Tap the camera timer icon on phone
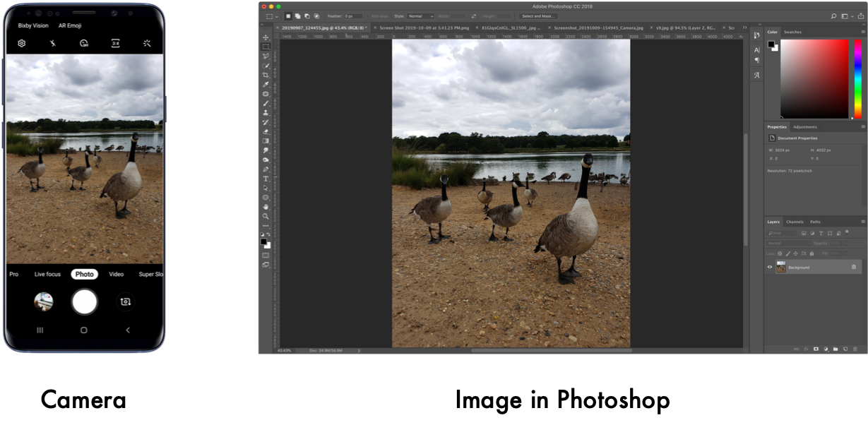The height and width of the screenshot is (425, 868). click(84, 43)
